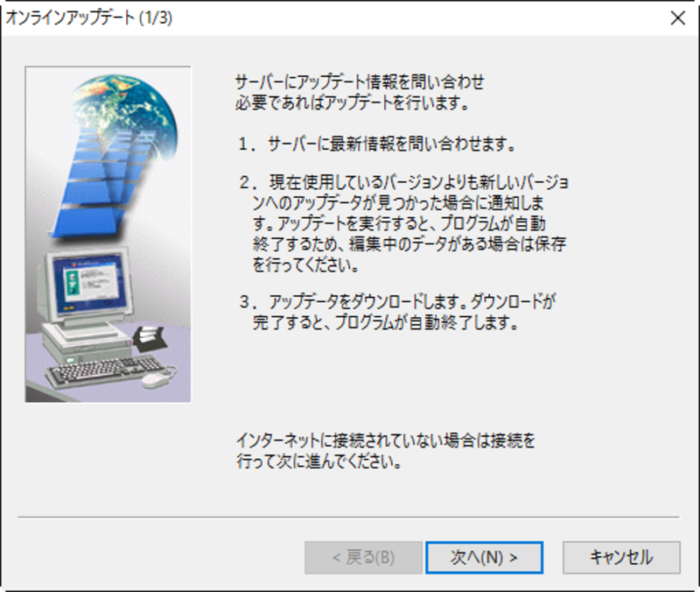The width and height of the screenshot is (700, 592).
Task: Click the インターネットに接続されていない場合 note
Action: (x=386, y=451)
